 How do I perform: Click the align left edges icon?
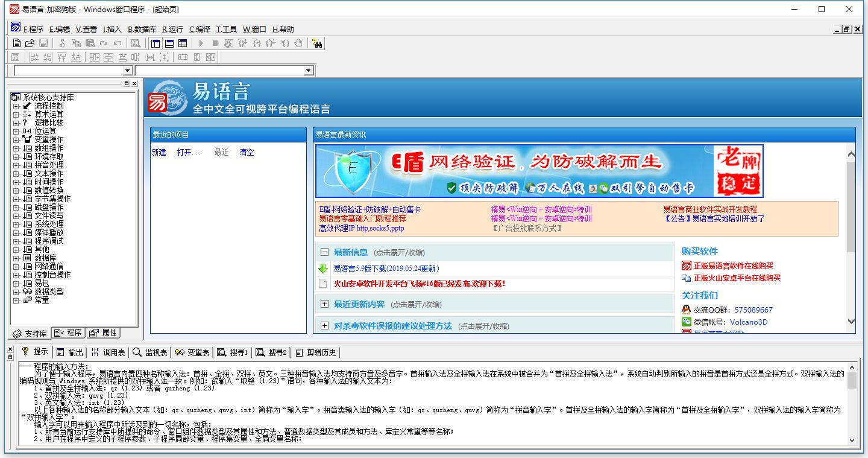coord(34,57)
